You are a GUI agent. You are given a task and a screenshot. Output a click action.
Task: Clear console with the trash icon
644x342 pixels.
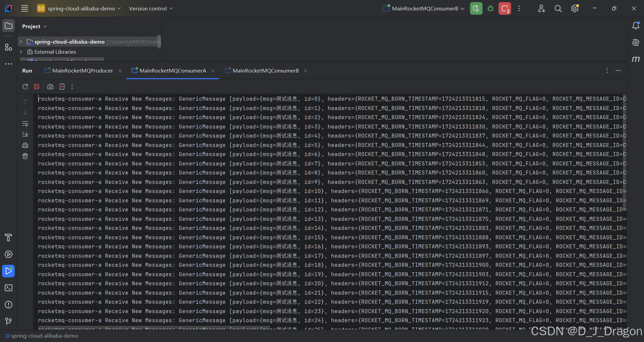click(x=25, y=156)
